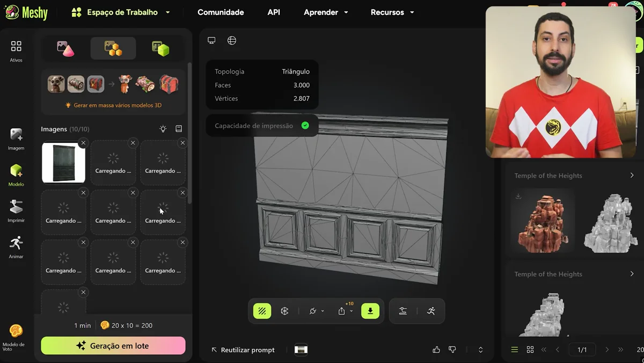
Task: Toggle grid view in the bottom-right panel
Action: click(530, 349)
